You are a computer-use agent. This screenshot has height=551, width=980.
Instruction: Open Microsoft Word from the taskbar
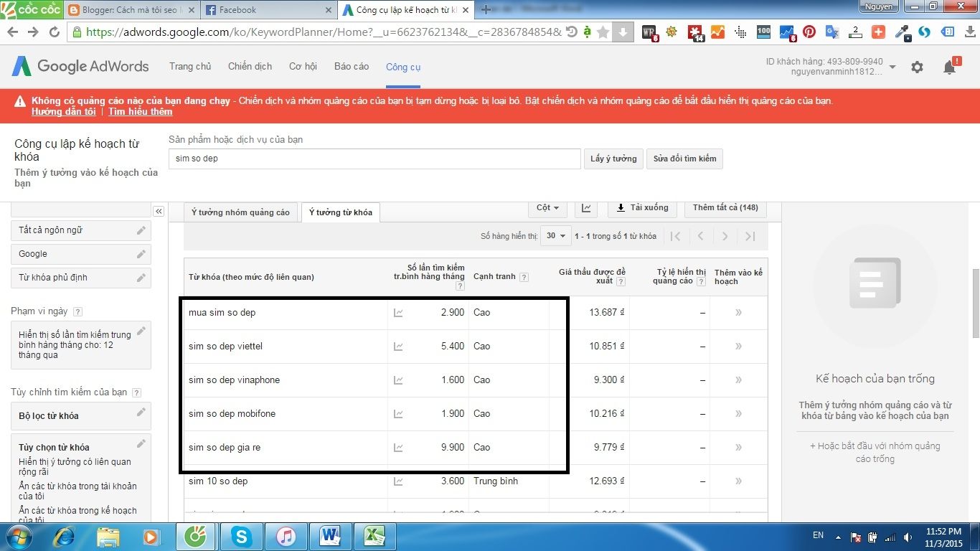coord(329,537)
